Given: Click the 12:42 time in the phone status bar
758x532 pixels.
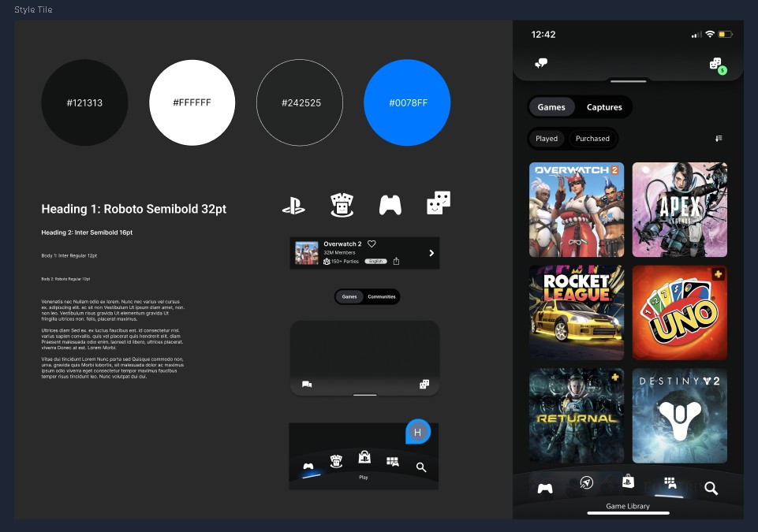Looking at the screenshot, I should [x=543, y=35].
